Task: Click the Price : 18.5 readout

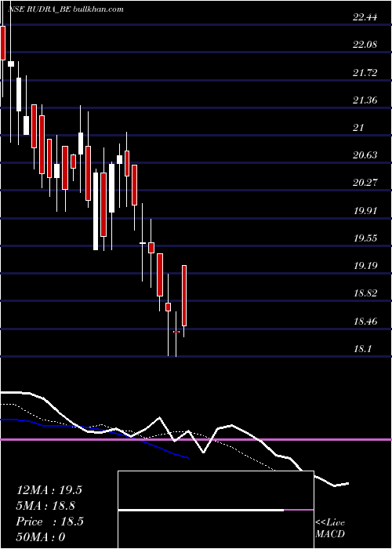Action: [49, 522]
